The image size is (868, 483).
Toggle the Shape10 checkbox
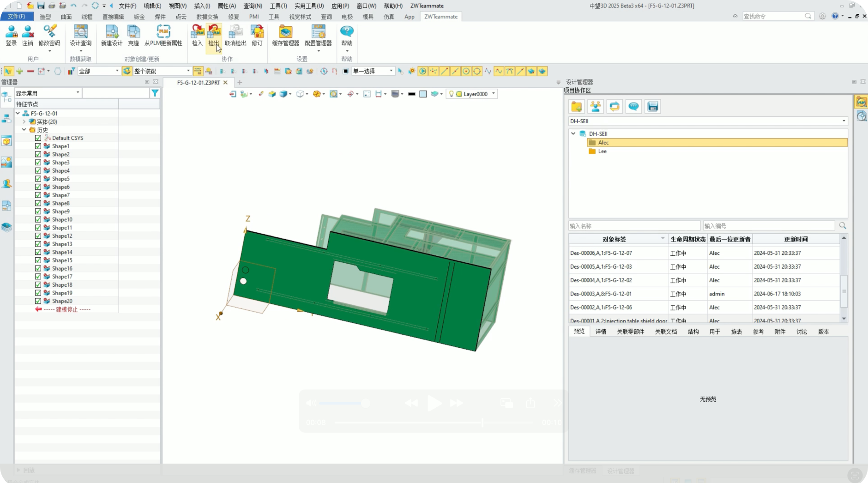pyautogui.click(x=38, y=219)
